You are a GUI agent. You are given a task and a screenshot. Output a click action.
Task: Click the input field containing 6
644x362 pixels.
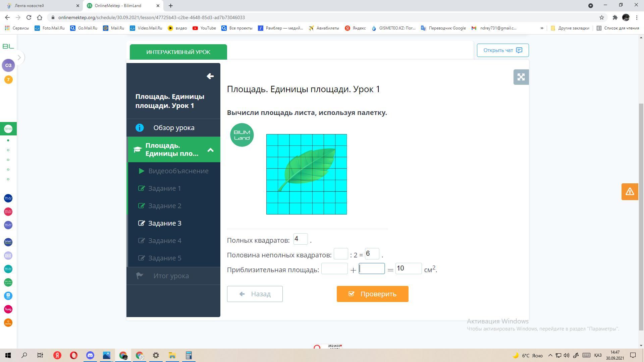click(372, 254)
